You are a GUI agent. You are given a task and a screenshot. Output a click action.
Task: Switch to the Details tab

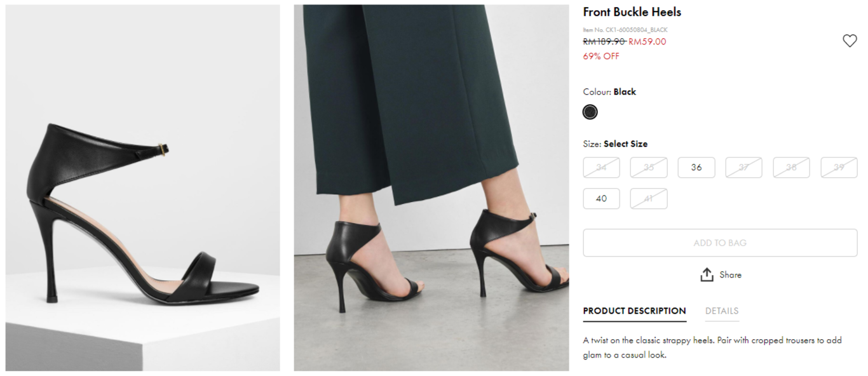pos(721,311)
